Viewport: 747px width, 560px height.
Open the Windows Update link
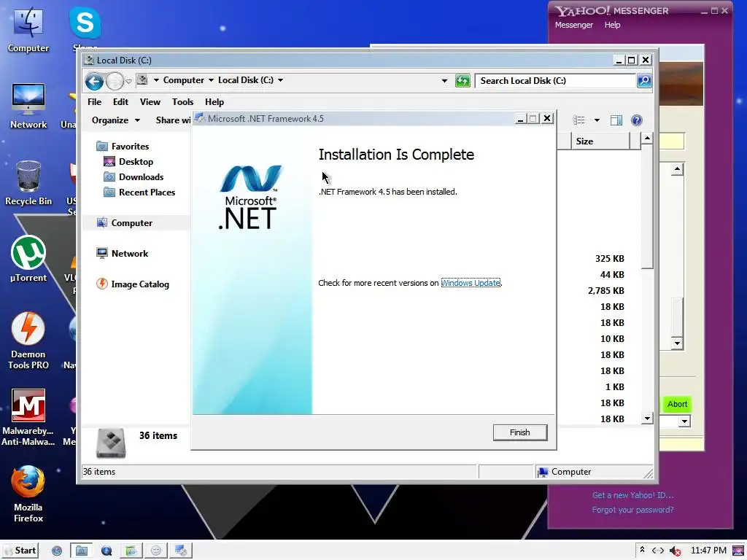click(x=471, y=283)
